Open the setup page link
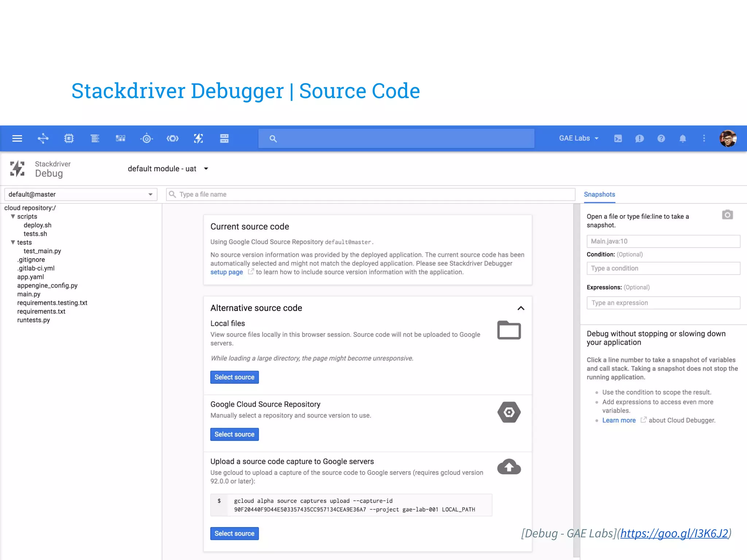This screenshot has width=747, height=560. (x=227, y=272)
